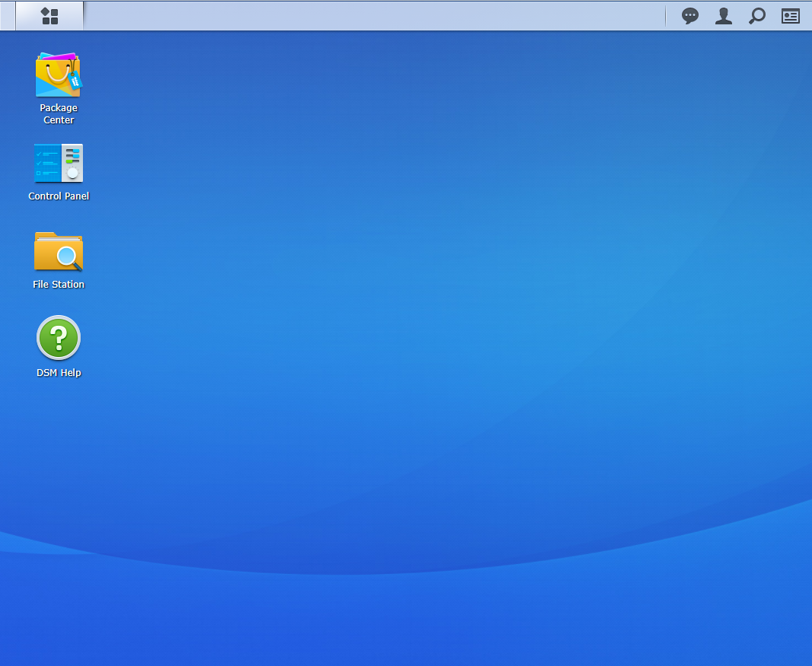Screen dimensions: 812x666
Task: Click the Show Desktop strip left of Main Menu
Action: [8, 16]
